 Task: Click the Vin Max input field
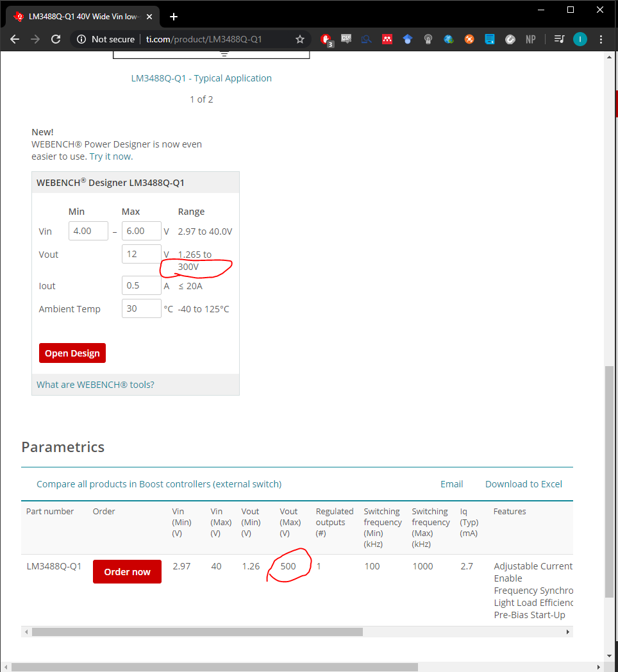pyautogui.click(x=142, y=231)
